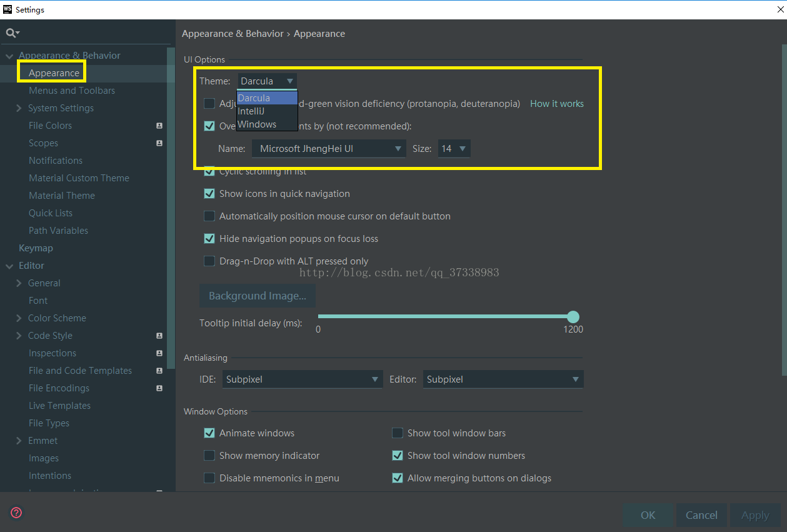
Task: Open the Theme dropdown showing Darcula
Action: [x=267, y=81]
